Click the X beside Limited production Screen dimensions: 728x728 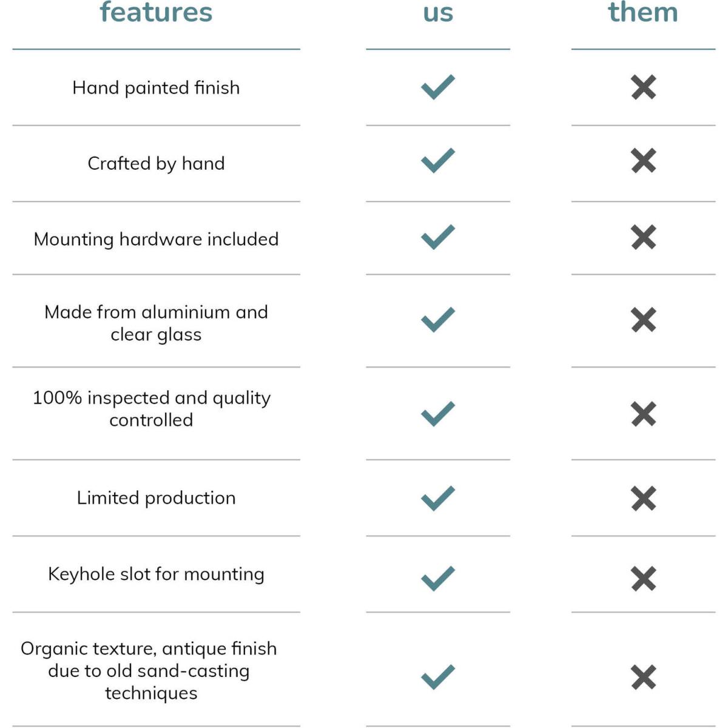[x=643, y=499]
